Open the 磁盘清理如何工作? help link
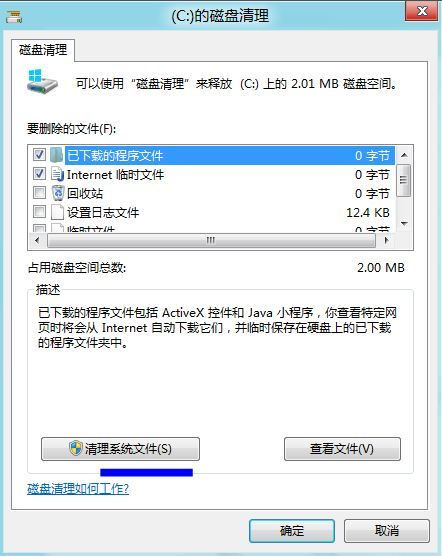 tap(78, 489)
